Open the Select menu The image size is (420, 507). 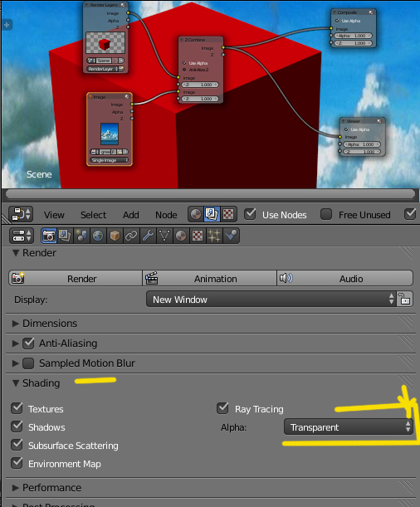[93, 215]
